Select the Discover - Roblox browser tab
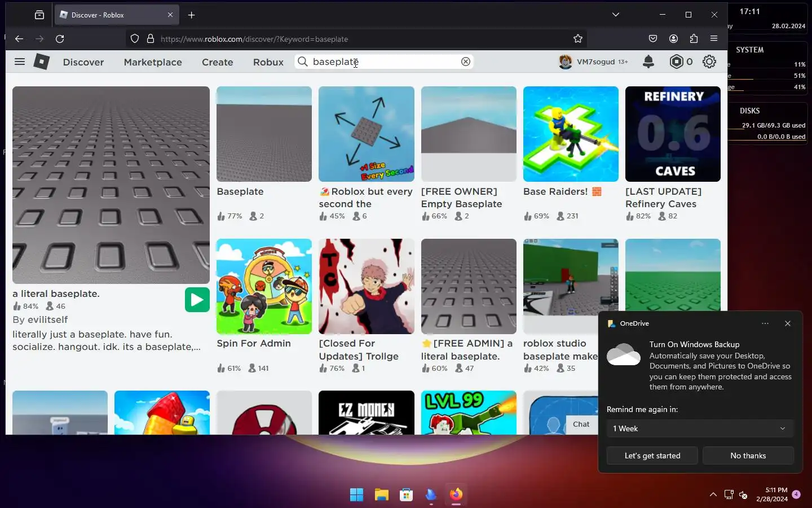 117,15
